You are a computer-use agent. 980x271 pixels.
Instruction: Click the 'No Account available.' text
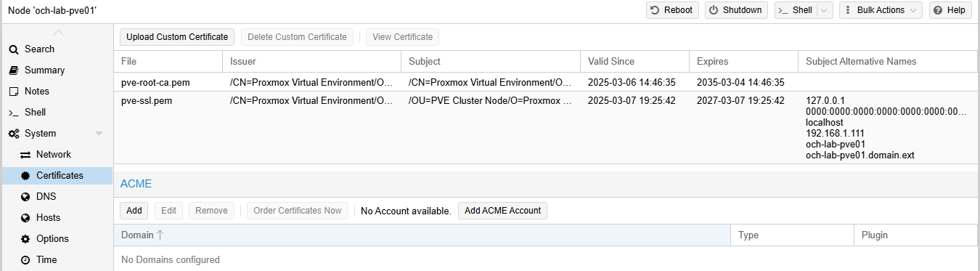(x=406, y=211)
